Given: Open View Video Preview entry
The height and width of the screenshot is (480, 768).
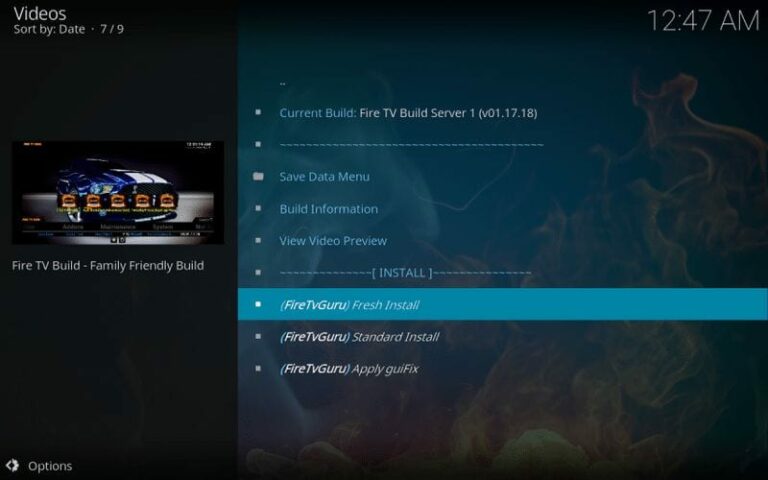Looking at the screenshot, I should [x=503, y=240].
